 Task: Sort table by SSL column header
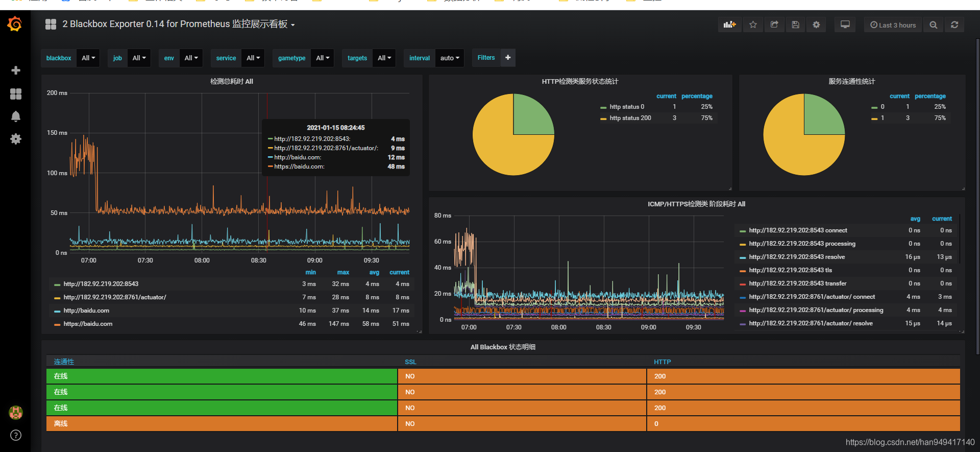tap(410, 362)
